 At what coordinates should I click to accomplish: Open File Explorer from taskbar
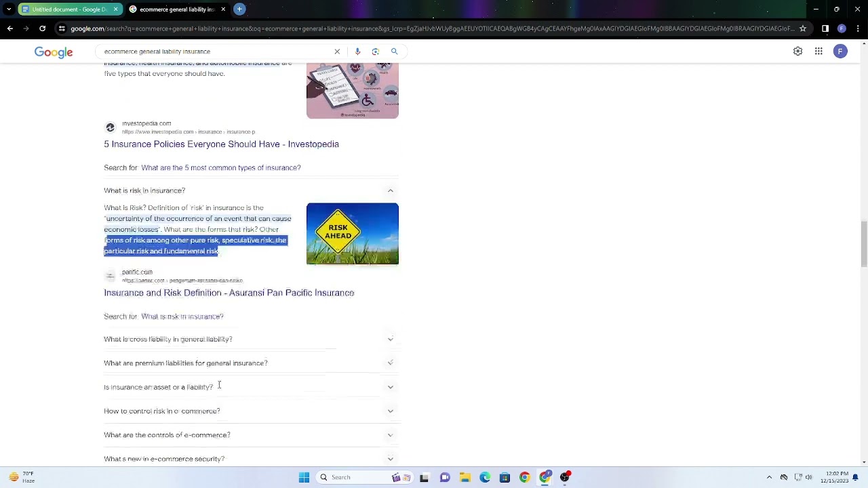click(465, 477)
